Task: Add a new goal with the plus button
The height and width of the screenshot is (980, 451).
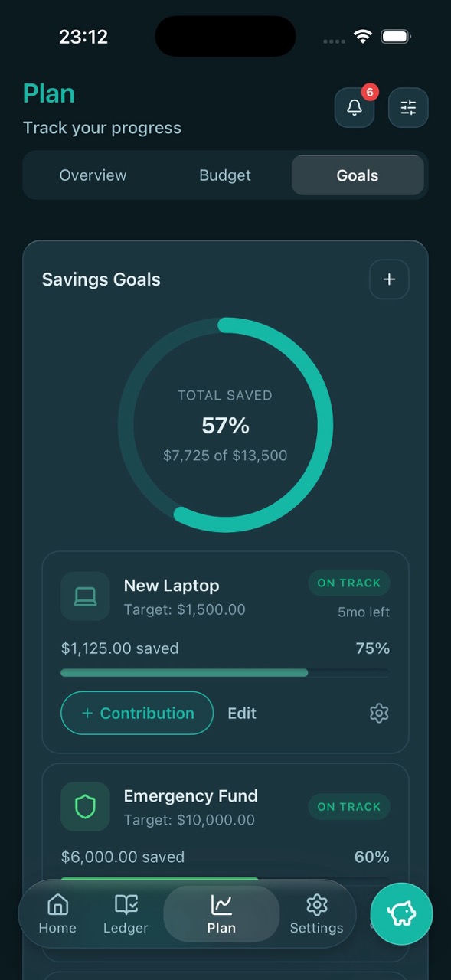Action: coord(389,279)
